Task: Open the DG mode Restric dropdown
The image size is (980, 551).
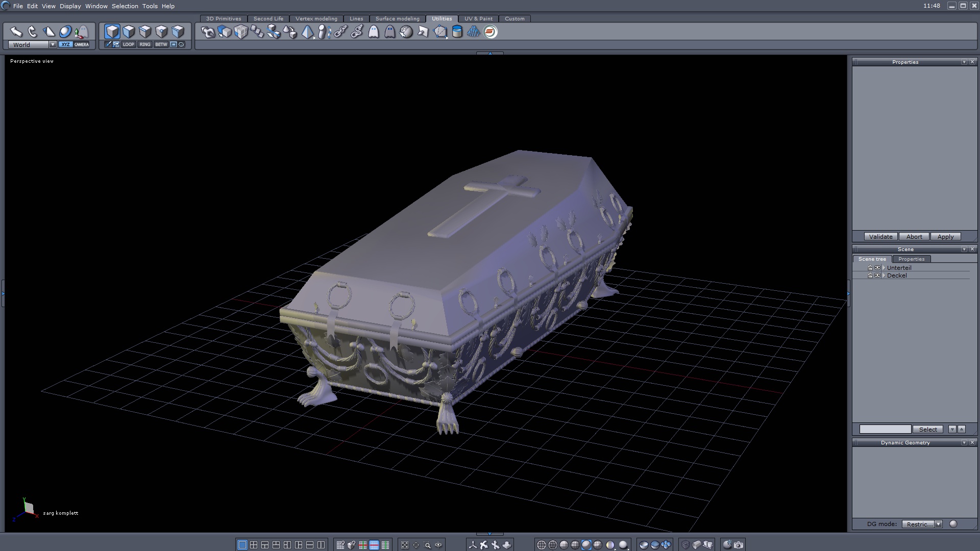Action: pyautogui.click(x=938, y=524)
